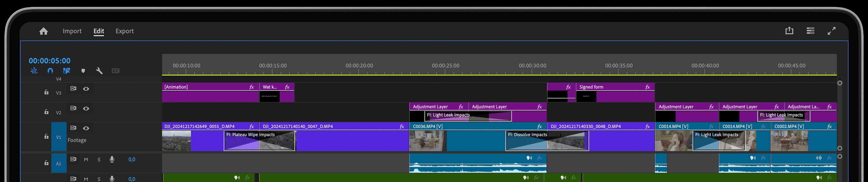
Task: Click the maximize to full screen button
Action: pyautogui.click(x=832, y=31)
